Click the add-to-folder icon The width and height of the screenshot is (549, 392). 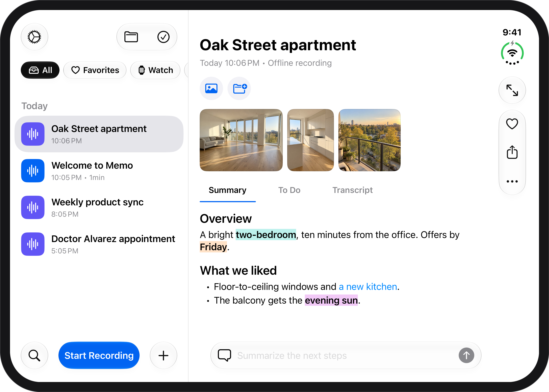[239, 88]
